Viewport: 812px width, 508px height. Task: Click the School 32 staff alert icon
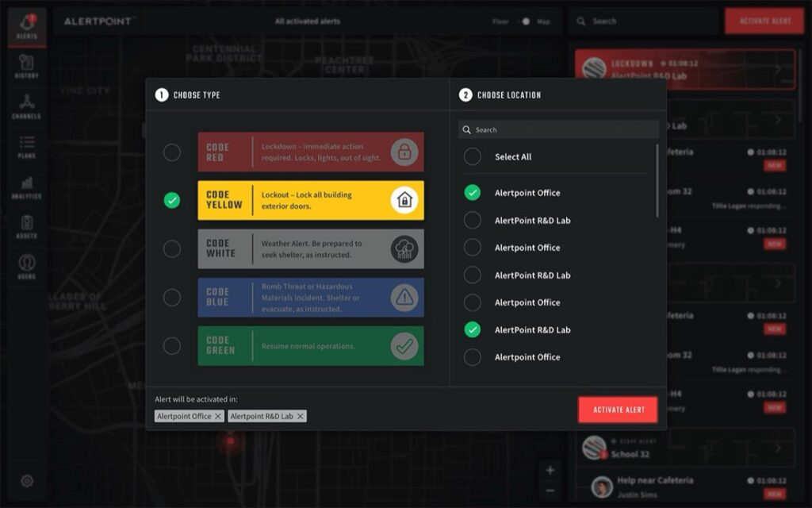[594, 447]
